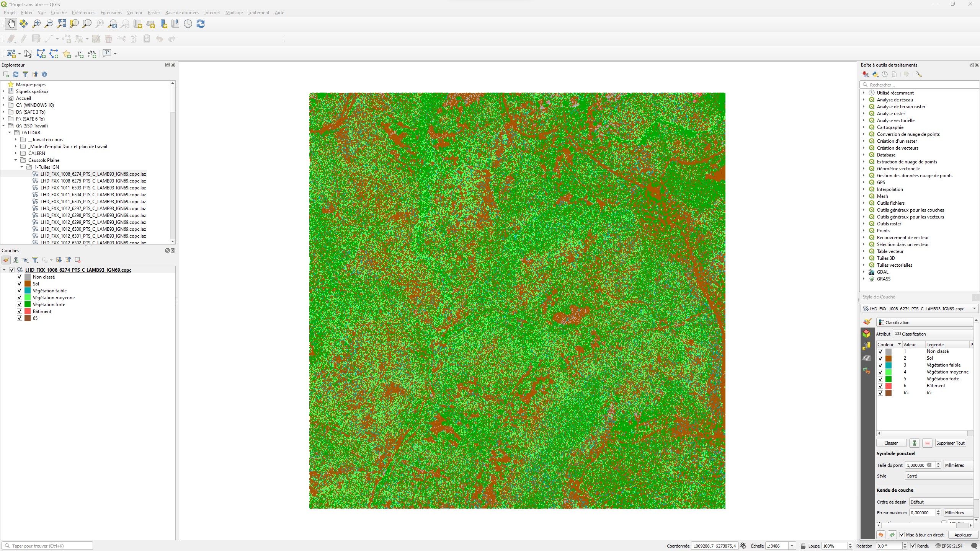Open the Extensions menu
Viewport: 980px width, 551px height.
pyautogui.click(x=111, y=13)
